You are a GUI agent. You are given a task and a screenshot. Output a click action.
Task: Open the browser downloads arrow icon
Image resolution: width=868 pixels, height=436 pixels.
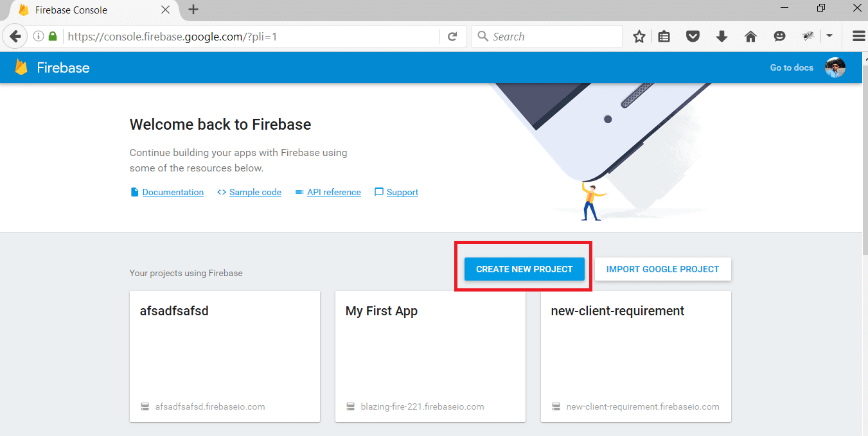722,37
